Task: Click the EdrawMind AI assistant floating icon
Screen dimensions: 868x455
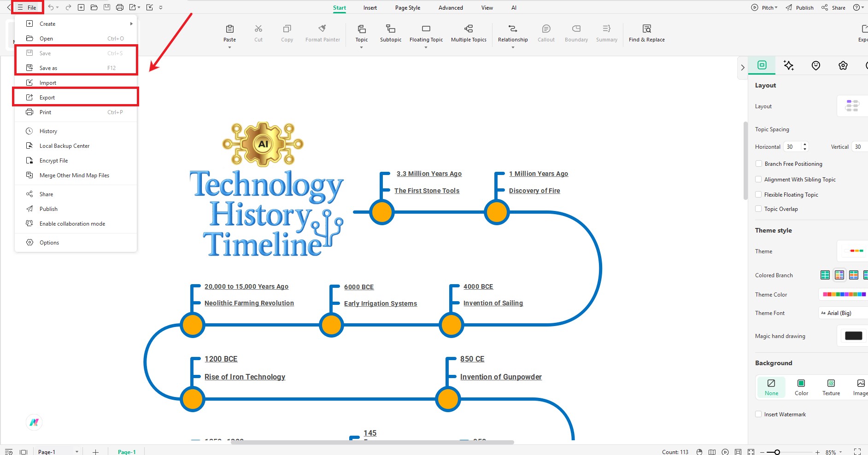Action: [34, 422]
